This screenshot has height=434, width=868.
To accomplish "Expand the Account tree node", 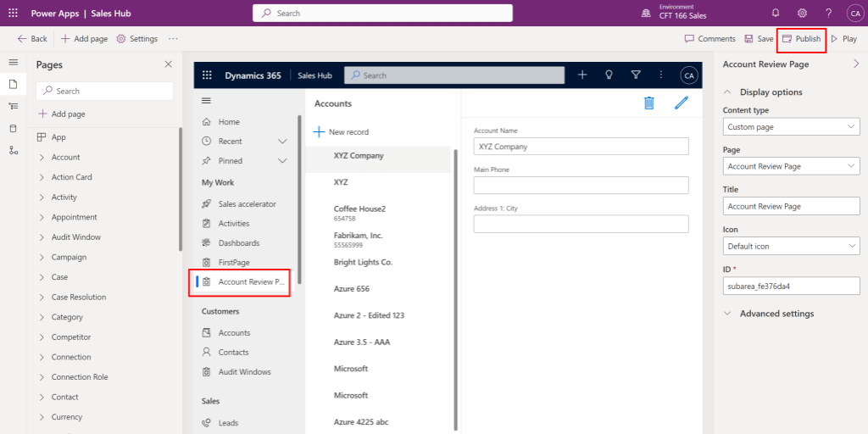I will pos(42,157).
